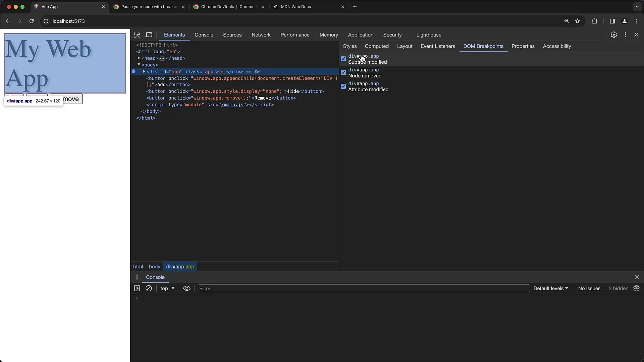Toggle 'Attribute modified' breakpoint checkbox
This screenshot has height=362, width=644.
pyautogui.click(x=344, y=86)
